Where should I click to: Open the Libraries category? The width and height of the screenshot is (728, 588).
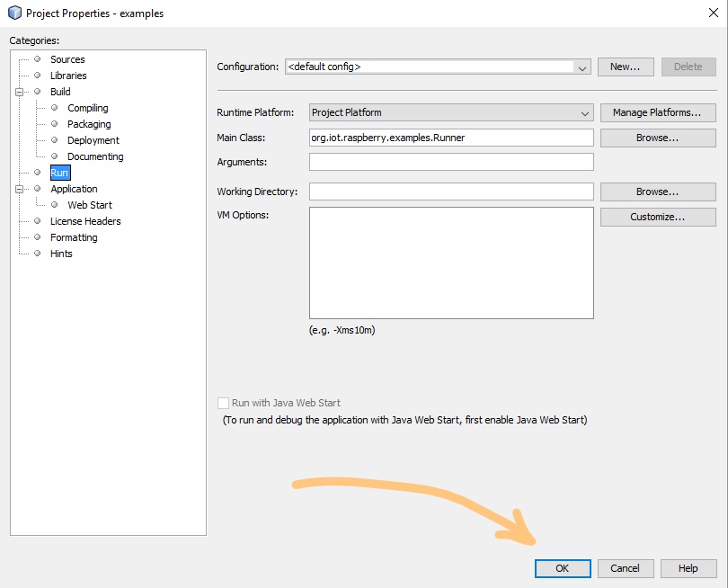pyautogui.click(x=68, y=76)
